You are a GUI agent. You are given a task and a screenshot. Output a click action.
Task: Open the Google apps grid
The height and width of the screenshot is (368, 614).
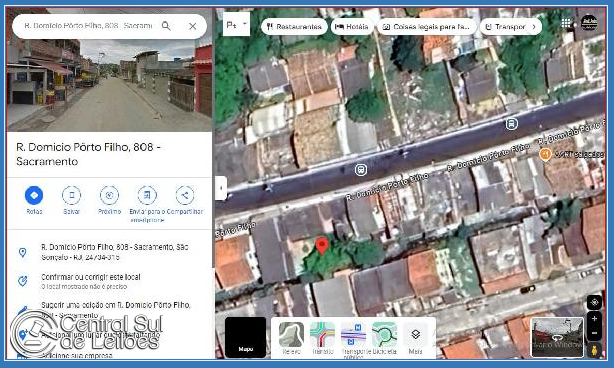point(566,23)
